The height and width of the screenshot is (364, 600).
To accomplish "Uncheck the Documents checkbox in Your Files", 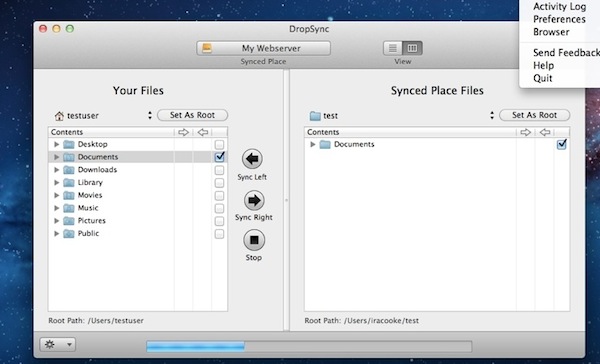I will (x=220, y=157).
